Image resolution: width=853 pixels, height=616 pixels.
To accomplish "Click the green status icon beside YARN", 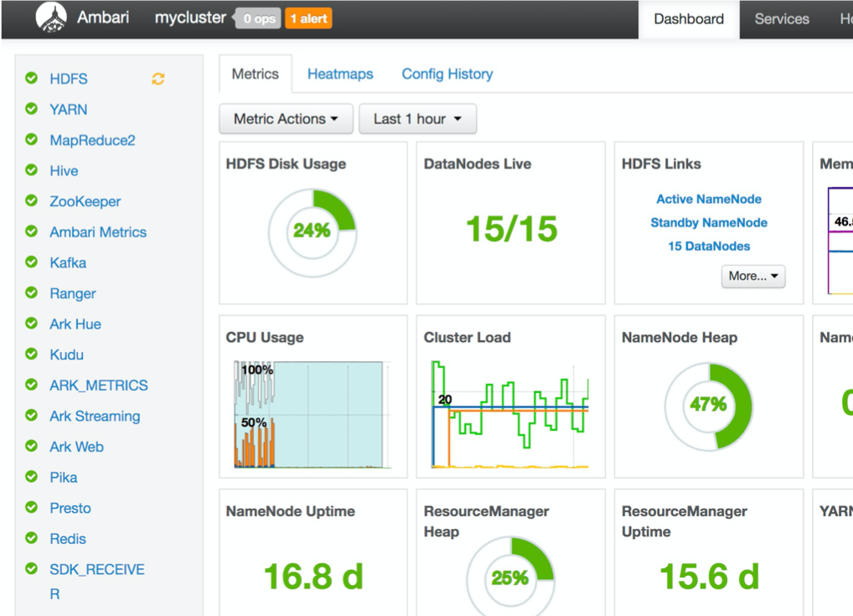I will tap(32, 109).
